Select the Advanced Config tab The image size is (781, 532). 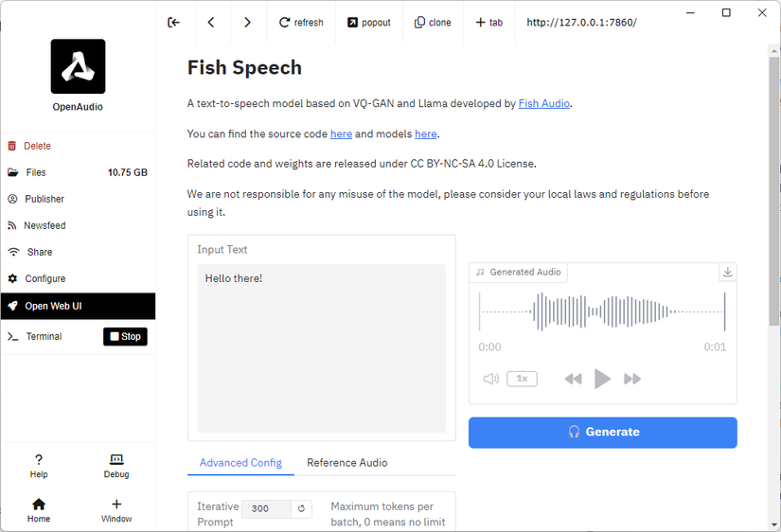coord(240,463)
